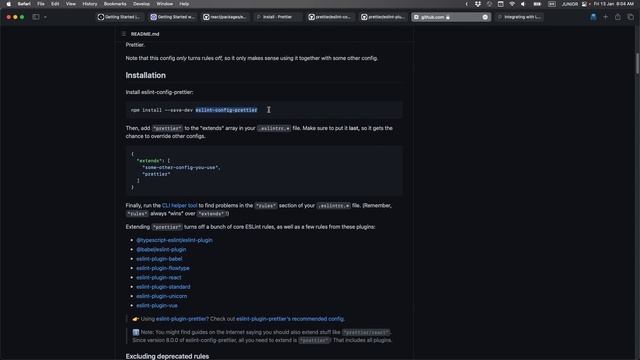This screenshot has width=640, height=360.
Task: Open README outline list icon
Action: [x=124, y=34]
